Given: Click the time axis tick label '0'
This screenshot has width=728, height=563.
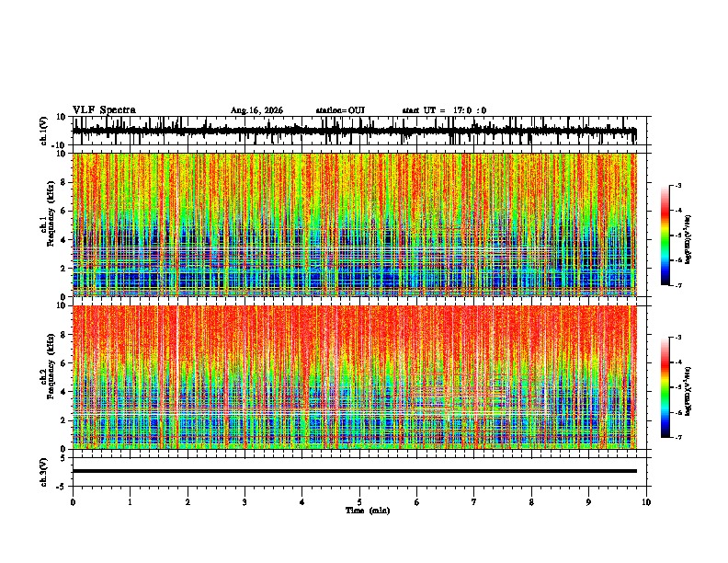Looking at the screenshot, I should click(73, 502).
